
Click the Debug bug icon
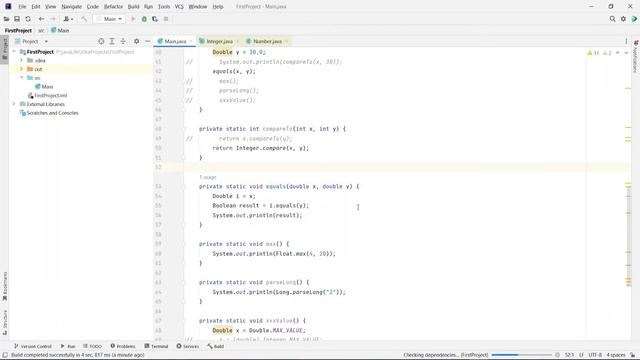pos(144,19)
